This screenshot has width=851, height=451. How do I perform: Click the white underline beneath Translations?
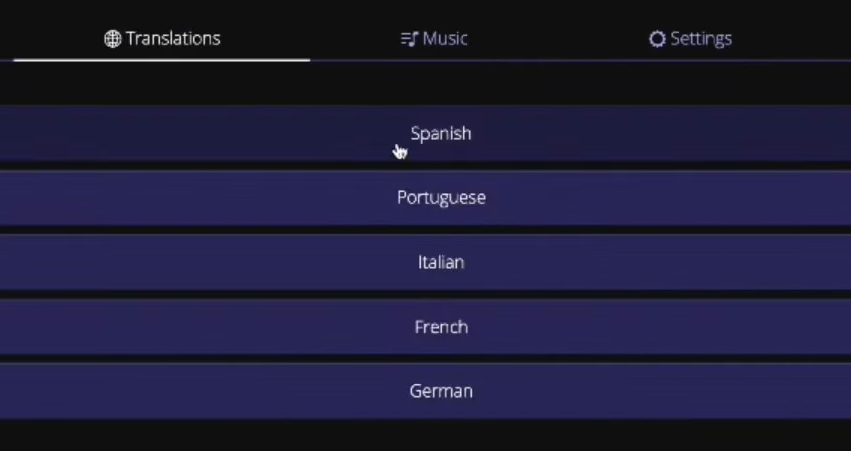point(162,60)
